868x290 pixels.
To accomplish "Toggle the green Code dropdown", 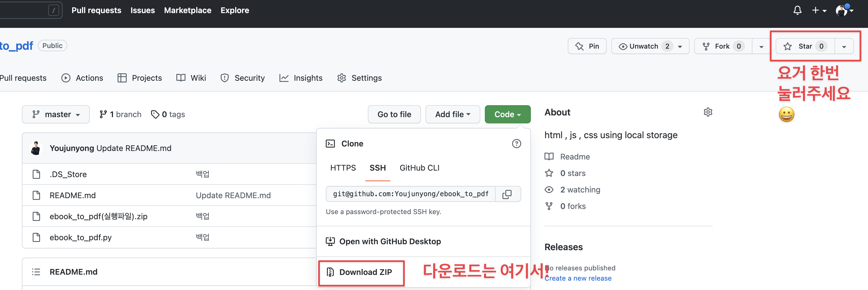I will click(508, 114).
